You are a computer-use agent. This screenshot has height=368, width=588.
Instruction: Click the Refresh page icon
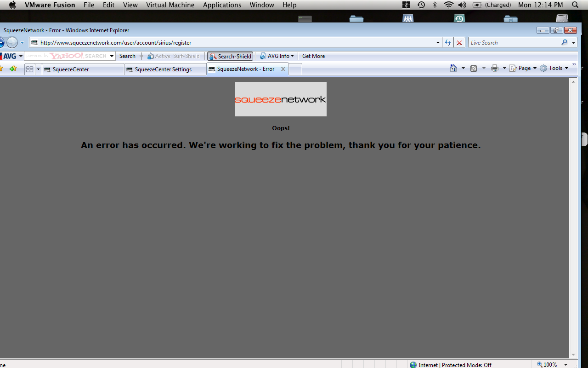[x=447, y=43]
